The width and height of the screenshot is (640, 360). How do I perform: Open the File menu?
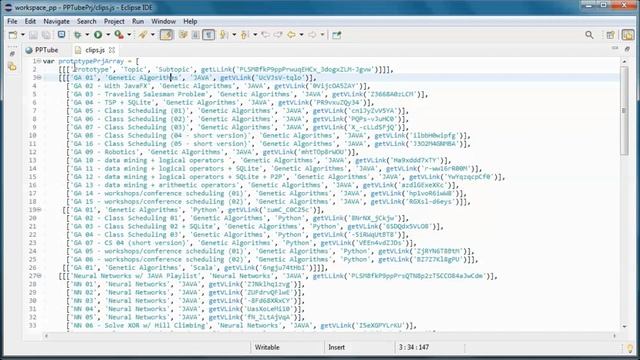[12, 21]
